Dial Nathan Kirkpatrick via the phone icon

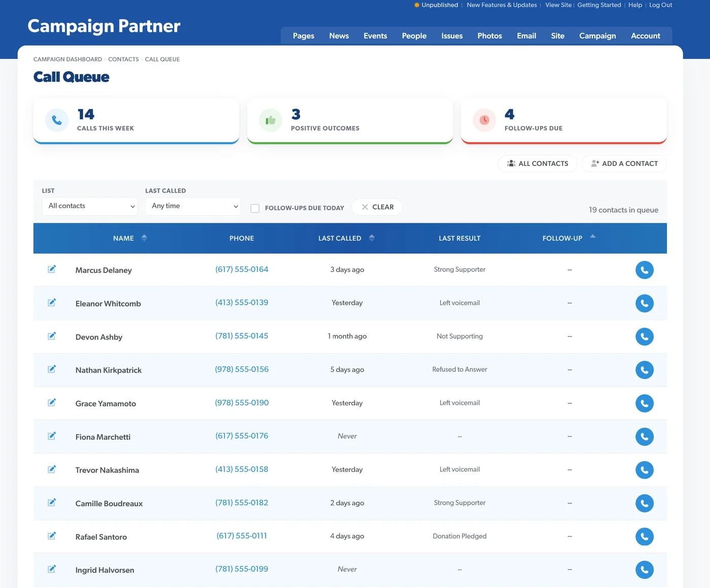644,370
